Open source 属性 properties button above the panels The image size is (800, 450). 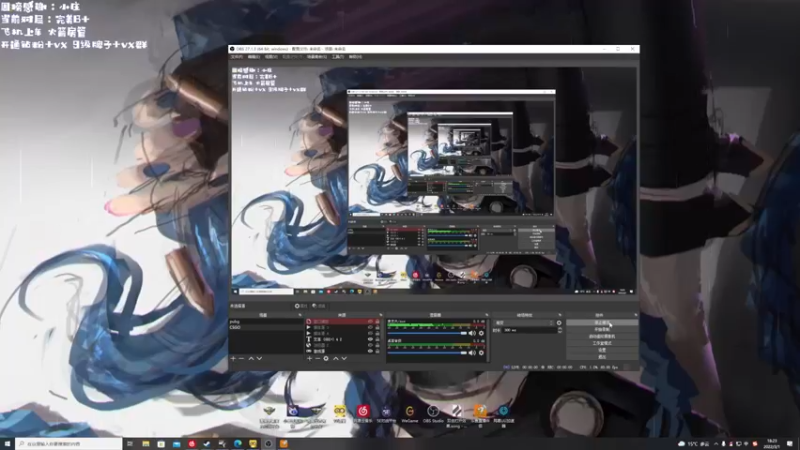301,306
